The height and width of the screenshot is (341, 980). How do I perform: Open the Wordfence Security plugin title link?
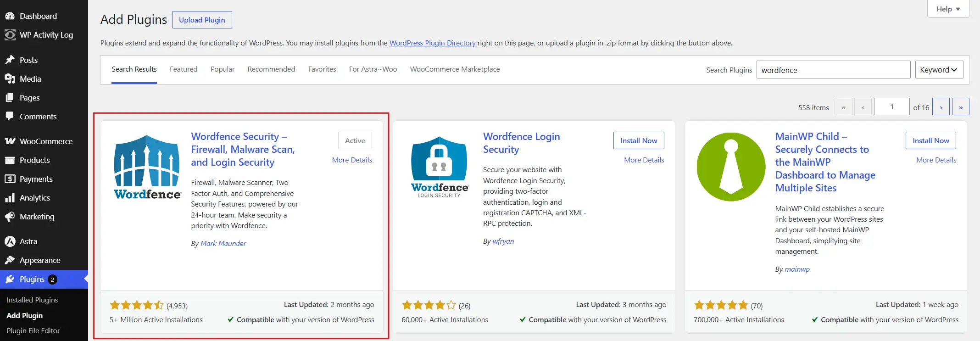point(243,149)
